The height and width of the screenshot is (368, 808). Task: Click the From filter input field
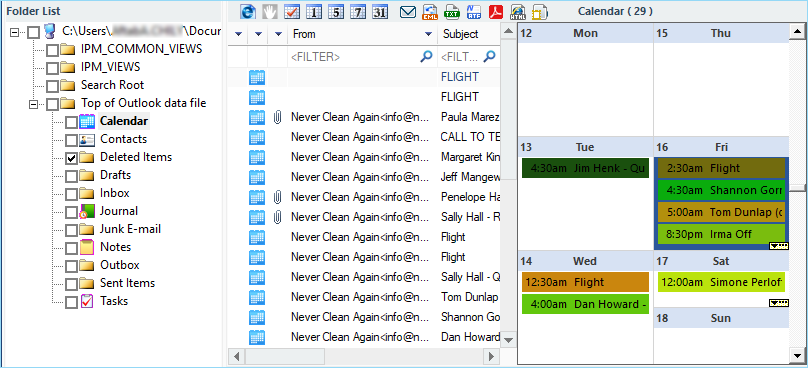(x=362, y=57)
